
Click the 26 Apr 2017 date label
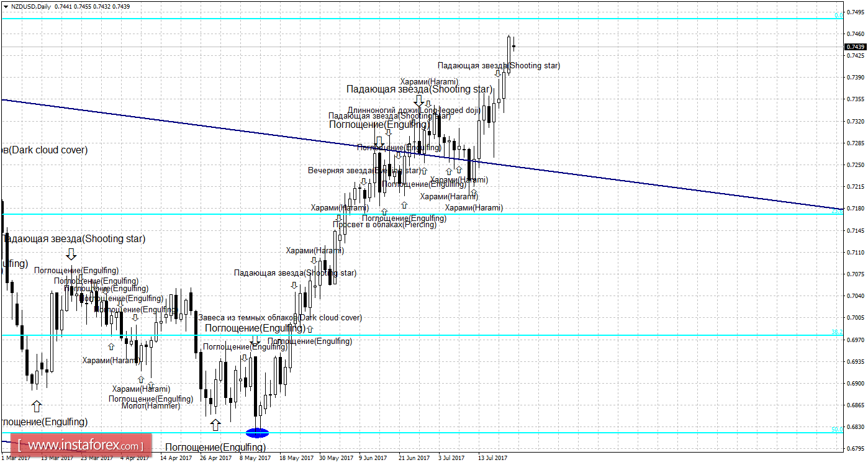click(217, 458)
